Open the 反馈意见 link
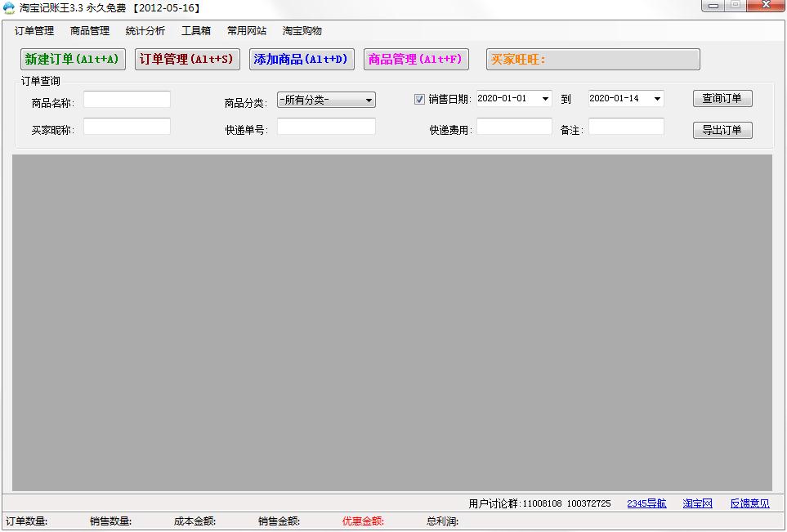787x532 pixels. click(750, 503)
